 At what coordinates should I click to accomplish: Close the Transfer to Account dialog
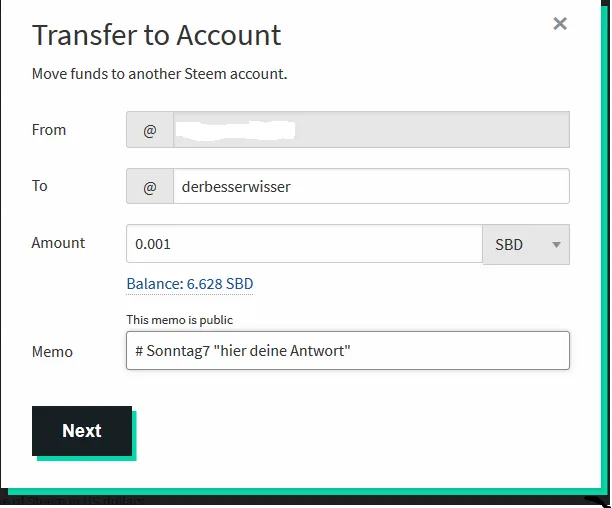pos(560,23)
